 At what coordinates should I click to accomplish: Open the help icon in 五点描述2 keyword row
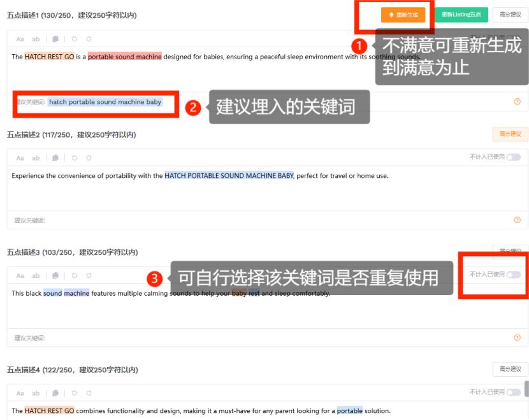click(x=517, y=220)
